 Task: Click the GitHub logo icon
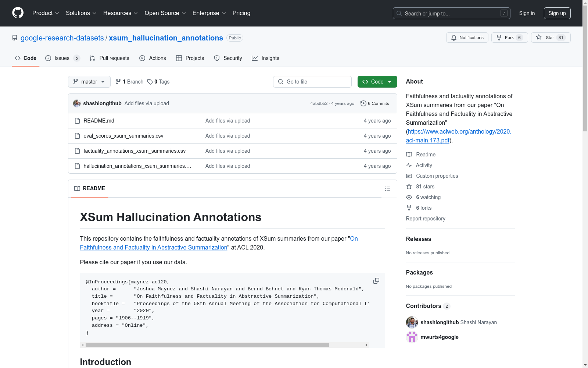(18, 13)
